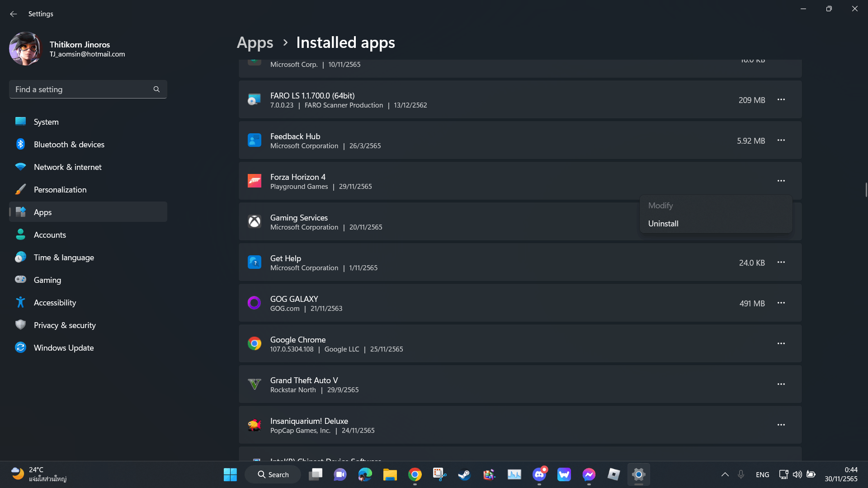This screenshot has height=488, width=868.
Task: Click the Gaming Services Xbox icon
Action: [254, 222]
